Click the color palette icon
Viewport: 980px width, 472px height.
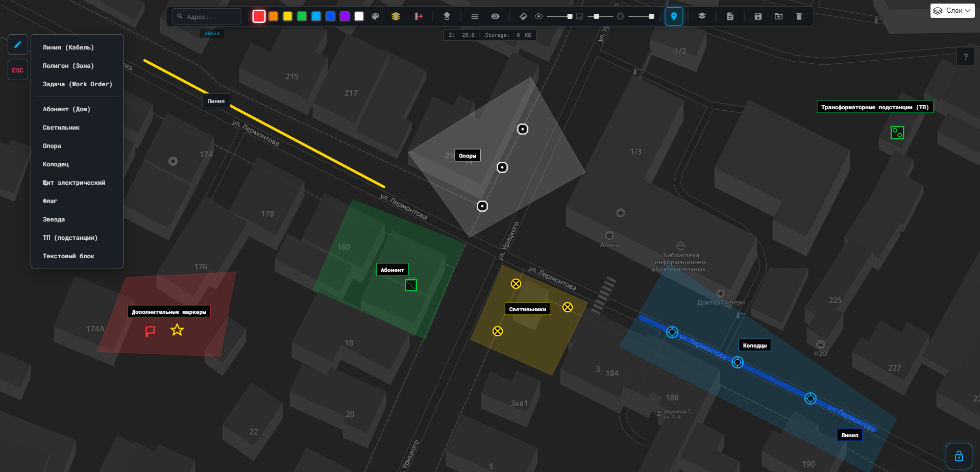point(376,16)
